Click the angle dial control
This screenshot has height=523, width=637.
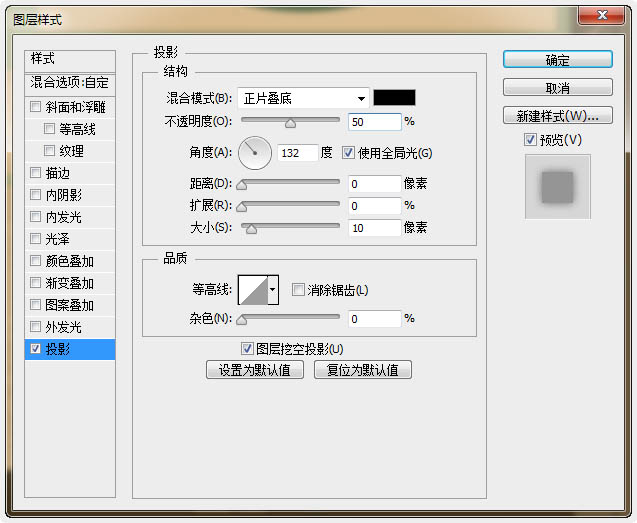pyautogui.click(x=255, y=153)
